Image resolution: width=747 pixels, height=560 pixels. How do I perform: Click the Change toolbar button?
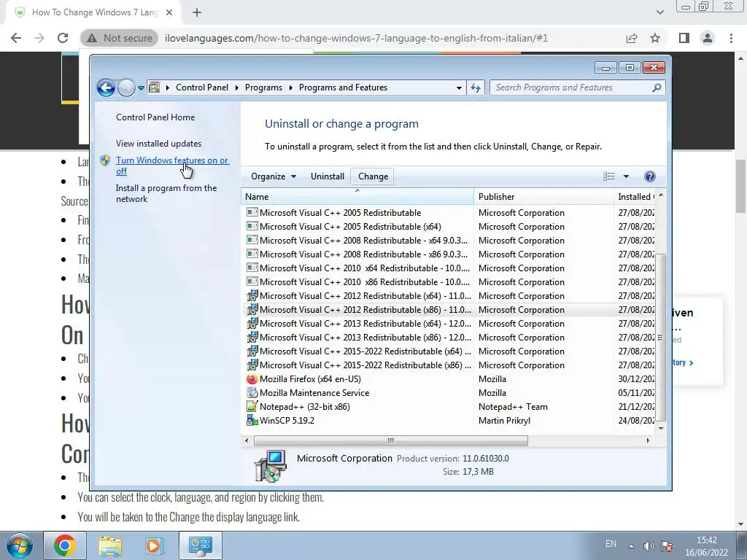[373, 176]
